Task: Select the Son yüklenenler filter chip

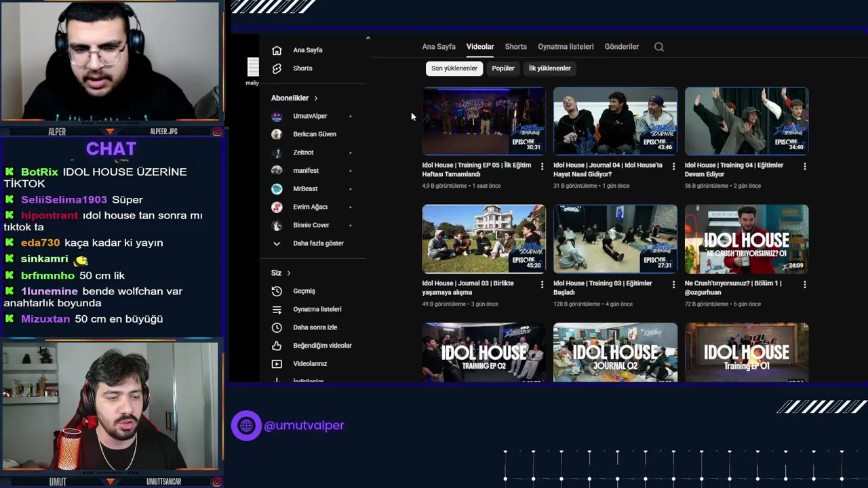Action: [454, 68]
